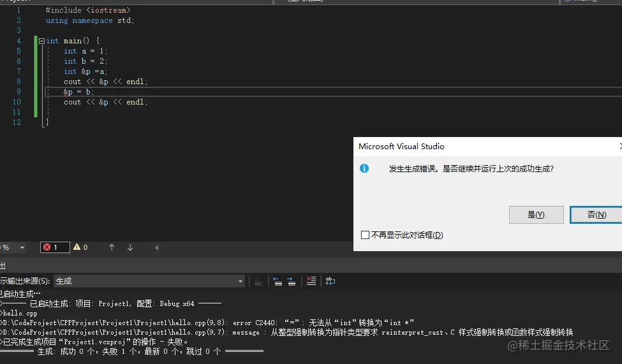Go to previous message in output
The image size is (622, 364).
click(278, 281)
